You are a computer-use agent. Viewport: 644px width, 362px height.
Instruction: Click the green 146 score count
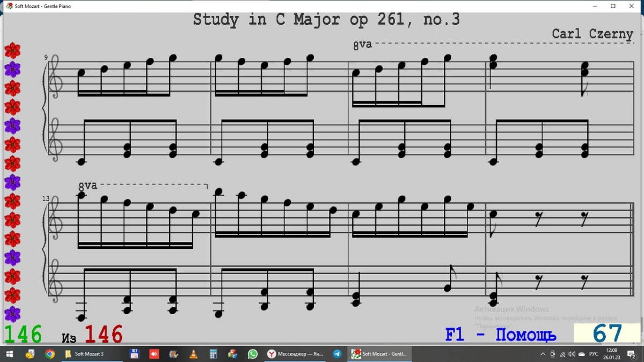(23, 335)
